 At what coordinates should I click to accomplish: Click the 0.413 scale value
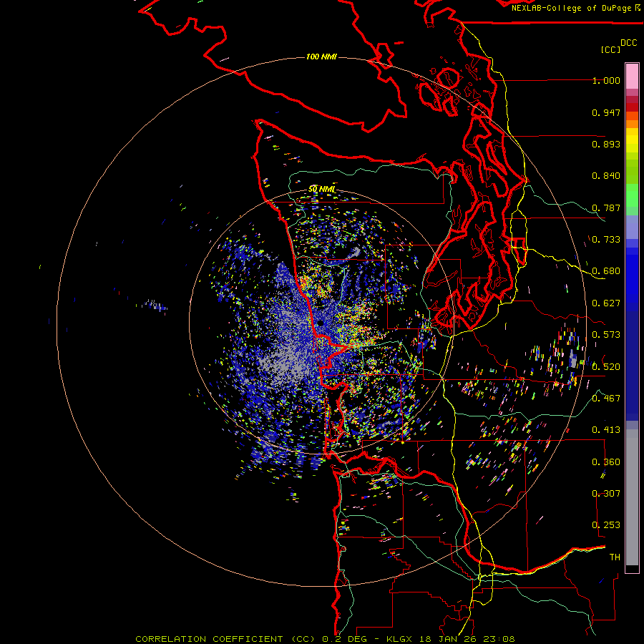click(606, 430)
